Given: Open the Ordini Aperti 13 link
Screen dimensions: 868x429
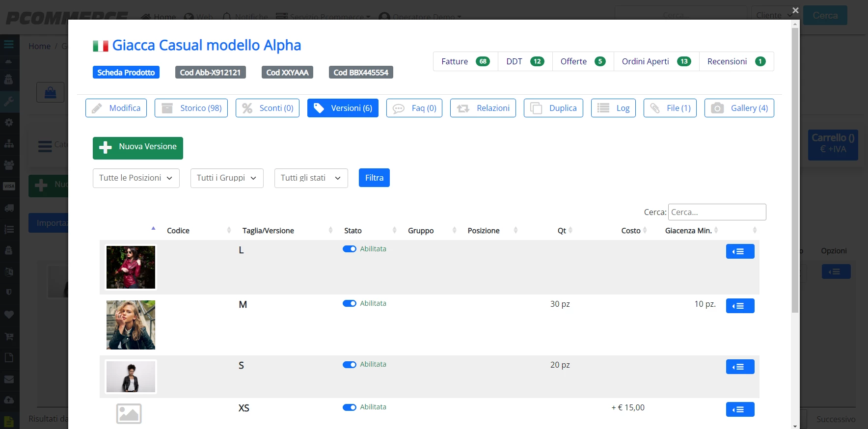Looking at the screenshot, I should (656, 61).
